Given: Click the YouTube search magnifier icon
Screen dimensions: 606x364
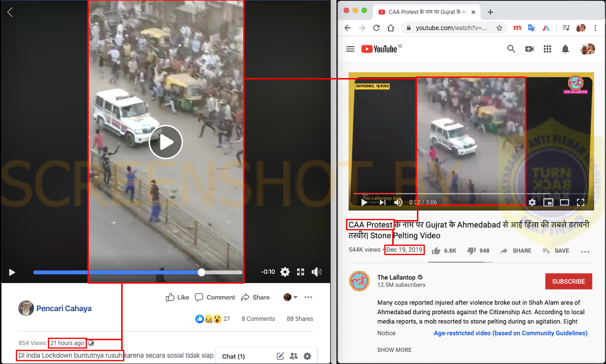Looking at the screenshot, I should point(511,49).
